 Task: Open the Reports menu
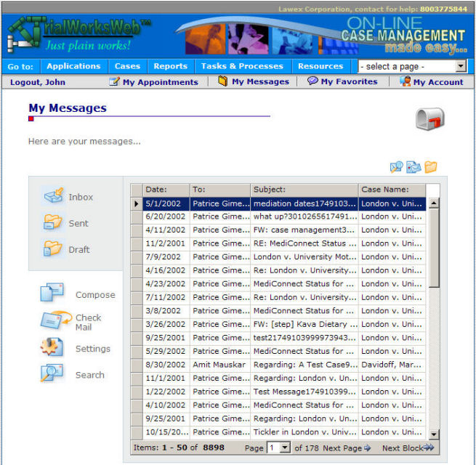pyautogui.click(x=171, y=66)
